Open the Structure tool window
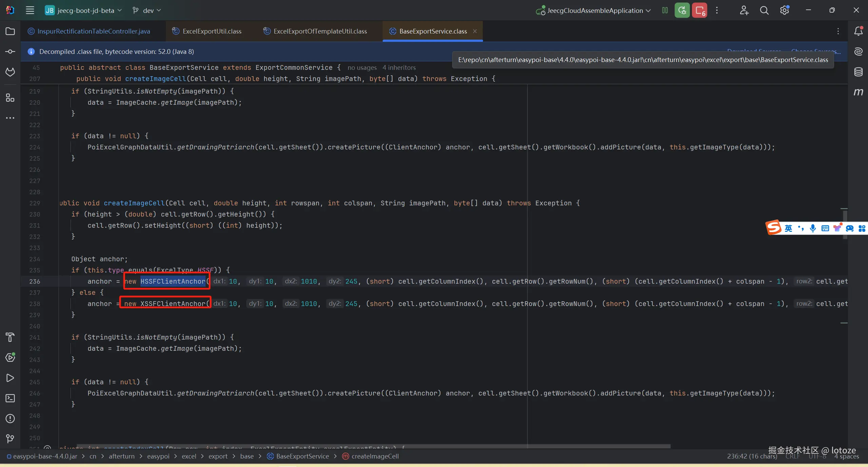This screenshot has height=467, width=868. tap(10, 98)
